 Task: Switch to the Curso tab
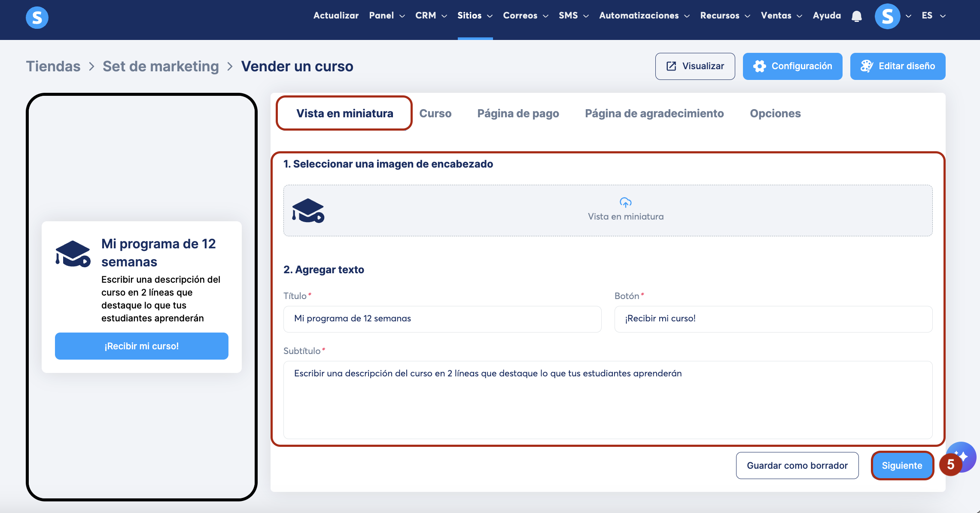tap(435, 113)
